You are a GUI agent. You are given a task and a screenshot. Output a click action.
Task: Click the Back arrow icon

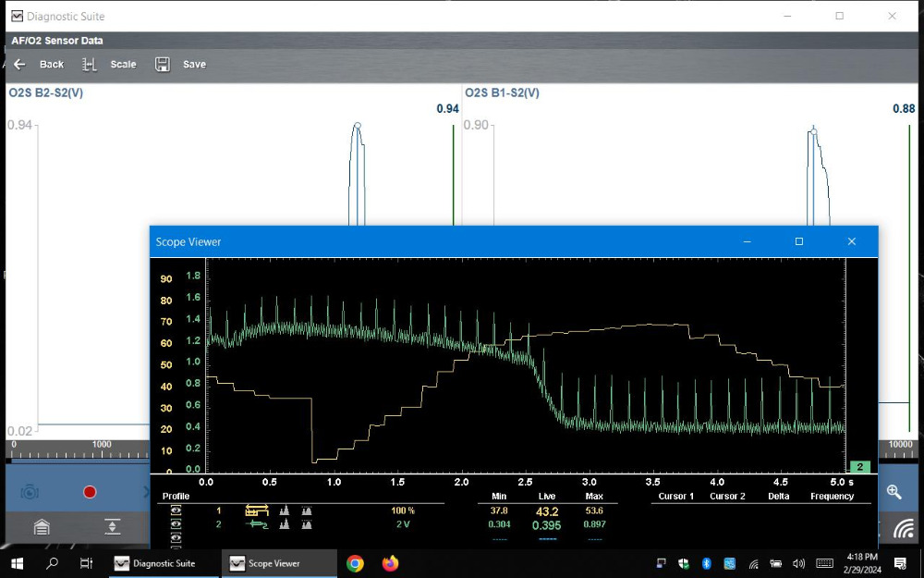18,65
